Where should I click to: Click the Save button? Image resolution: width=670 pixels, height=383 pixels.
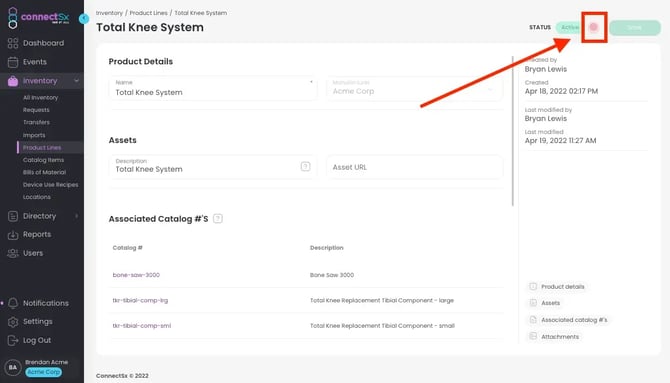(x=635, y=27)
